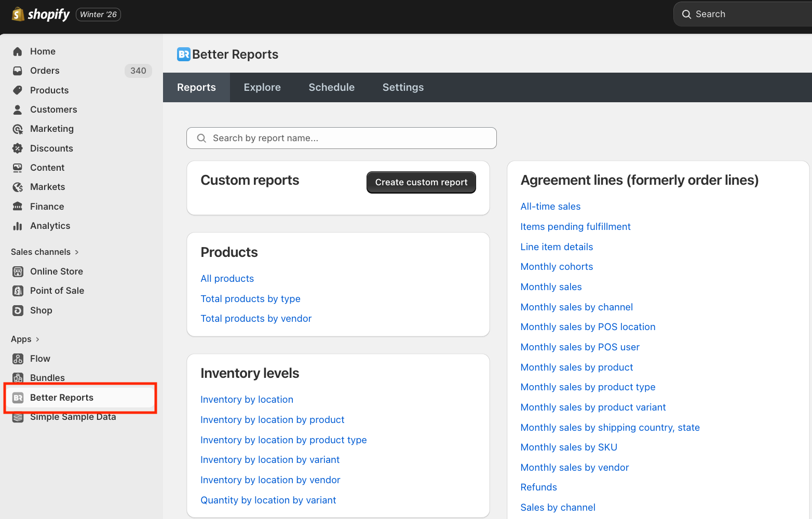Viewport: 812px width, 519px height.
Task: Click the Create custom report button
Action: [x=421, y=182]
